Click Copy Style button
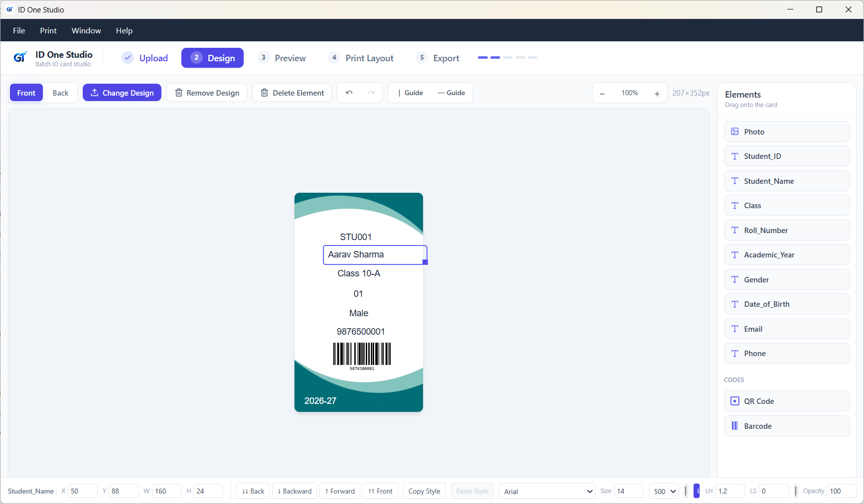This screenshot has height=504, width=864. pos(424,491)
